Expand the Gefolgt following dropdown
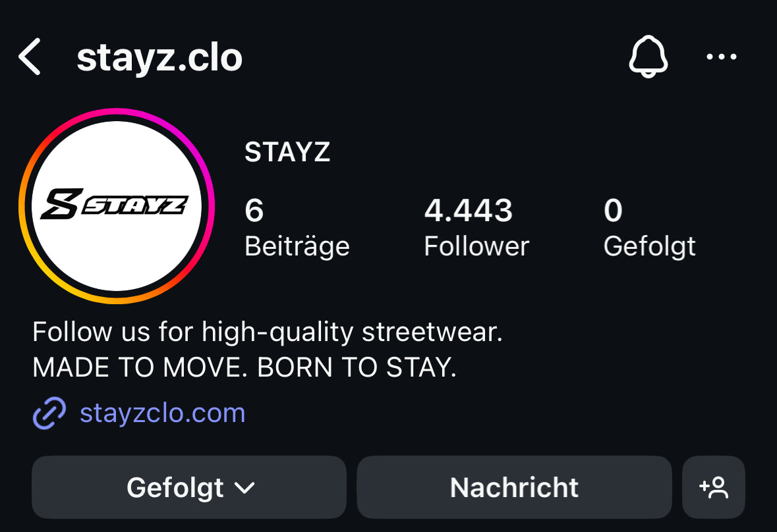 (x=188, y=487)
